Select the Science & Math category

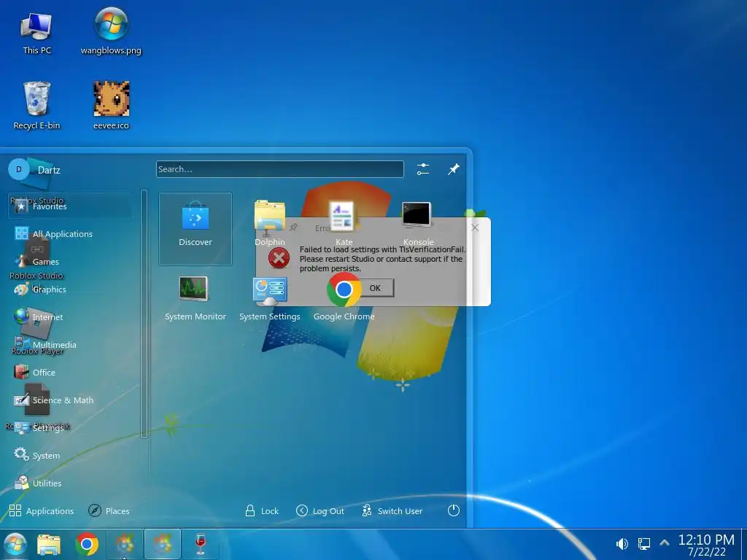tap(69, 400)
